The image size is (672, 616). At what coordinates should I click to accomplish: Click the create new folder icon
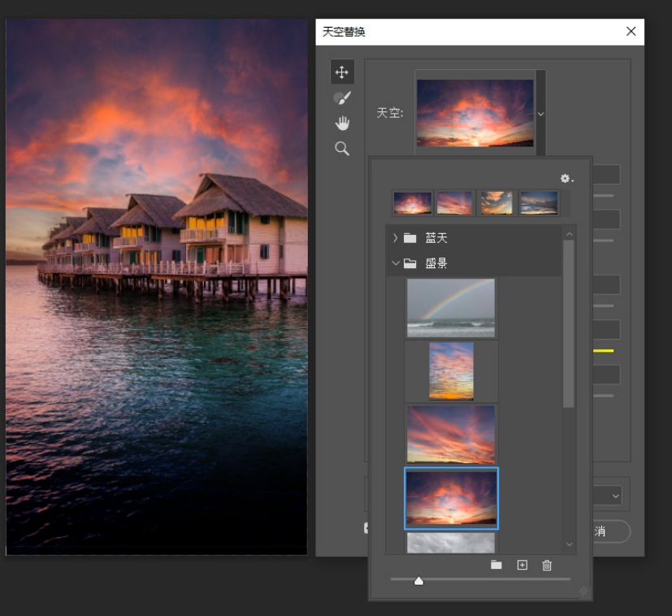click(496, 565)
